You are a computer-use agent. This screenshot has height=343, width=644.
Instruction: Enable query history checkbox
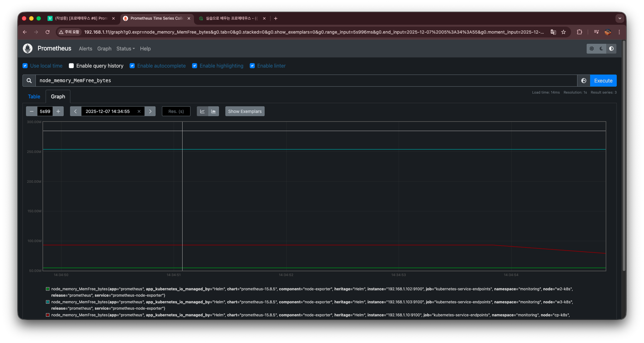tap(71, 66)
